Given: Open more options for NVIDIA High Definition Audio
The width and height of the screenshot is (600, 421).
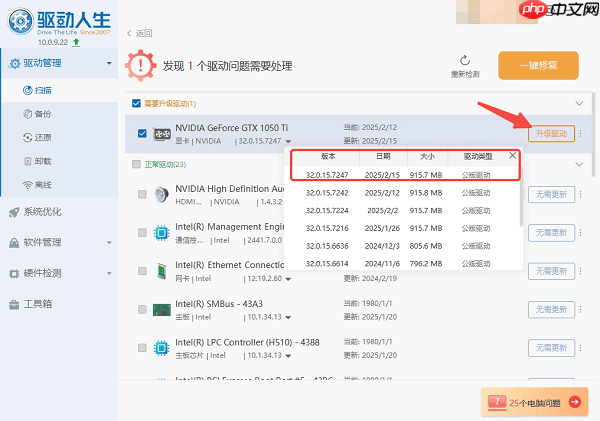Looking at the screenshot, I should pyautogui.click(x=580, y=194).
